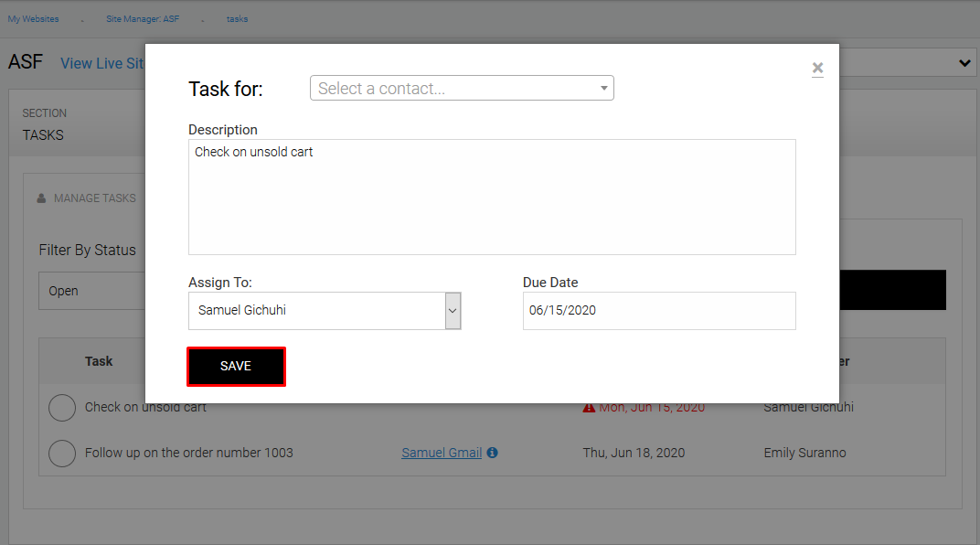Screen dimensions: 980x545
Task: Expand the top-right page selector chevron
Action: 964,63
